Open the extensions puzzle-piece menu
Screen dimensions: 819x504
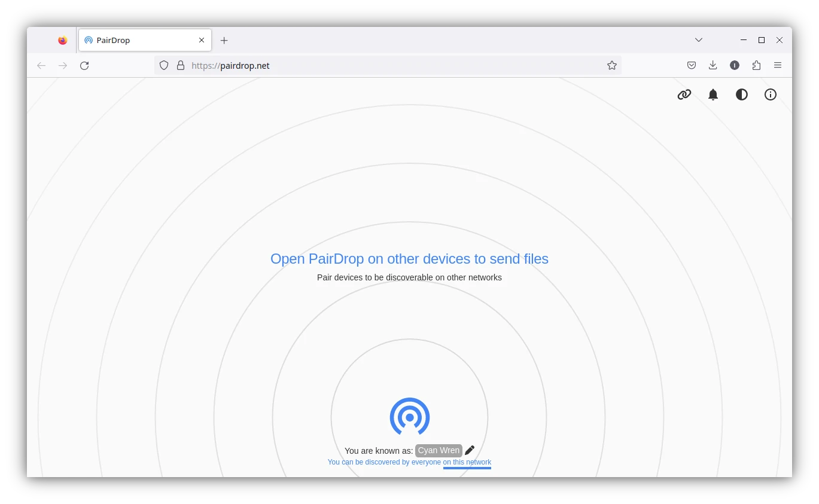click(x=756, y=66)
